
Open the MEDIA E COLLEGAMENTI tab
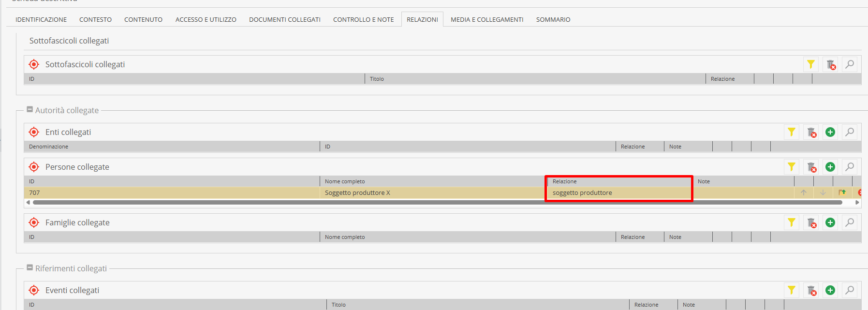(x=486, y=19)
